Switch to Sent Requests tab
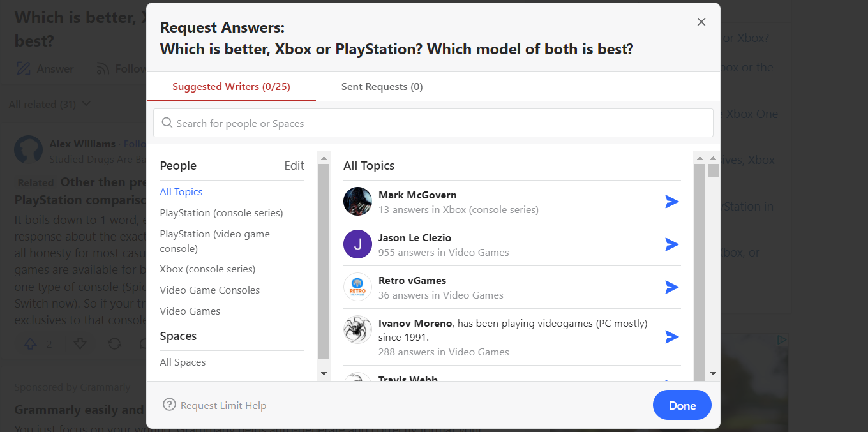Screen dimensions: 868x432 382,87
